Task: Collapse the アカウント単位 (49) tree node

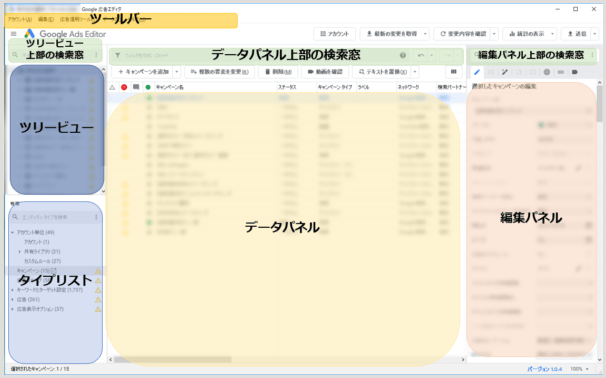Action: click(12, 232)
